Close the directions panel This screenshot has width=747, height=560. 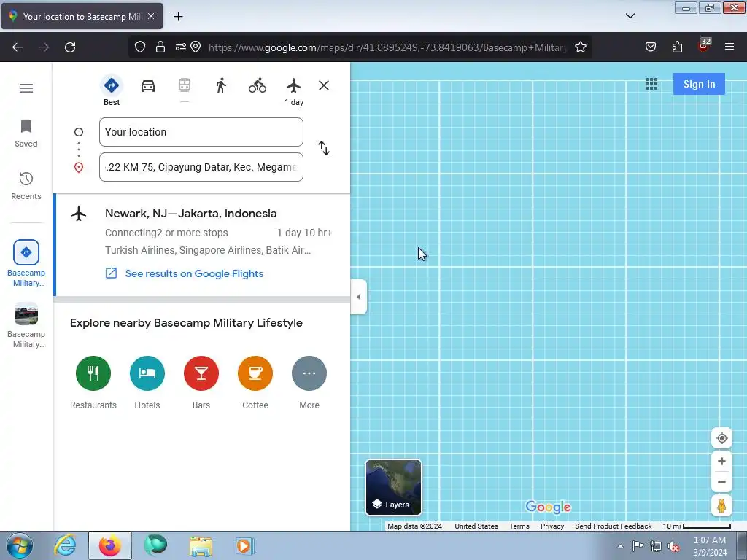pyautogui.click(x=324, y=86)
